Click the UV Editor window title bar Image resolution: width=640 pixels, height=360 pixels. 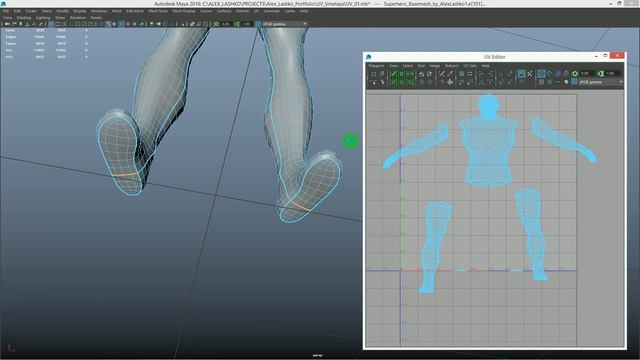pos(495,56)
